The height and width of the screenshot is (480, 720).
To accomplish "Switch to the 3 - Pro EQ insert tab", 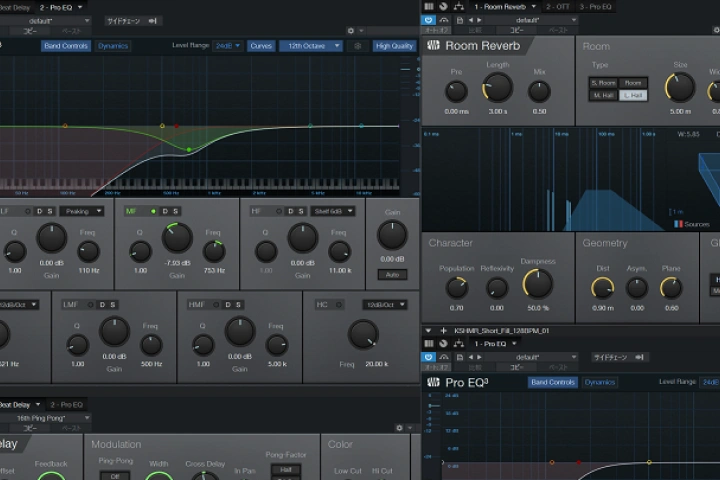I will pyautogui.click(x=595, y=6).
